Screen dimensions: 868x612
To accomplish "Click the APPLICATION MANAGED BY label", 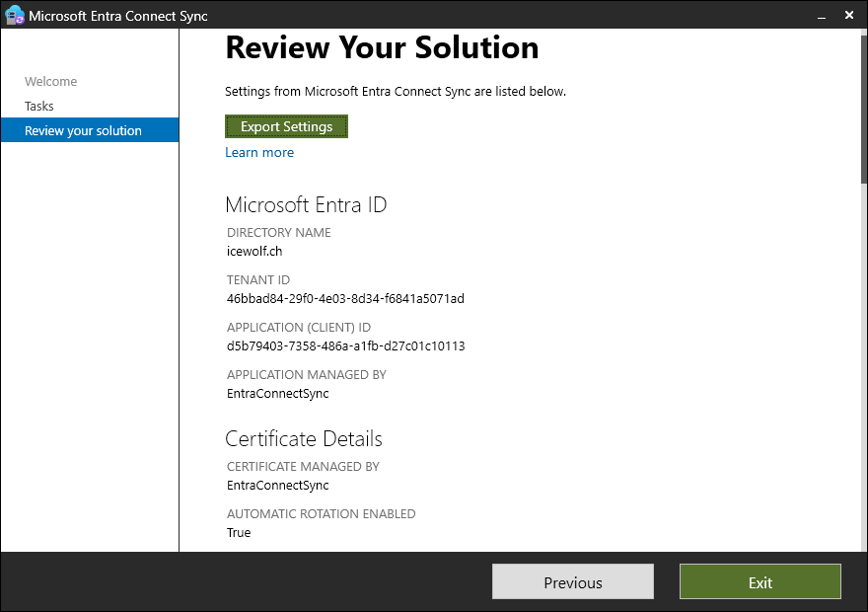I will (307, 374).
